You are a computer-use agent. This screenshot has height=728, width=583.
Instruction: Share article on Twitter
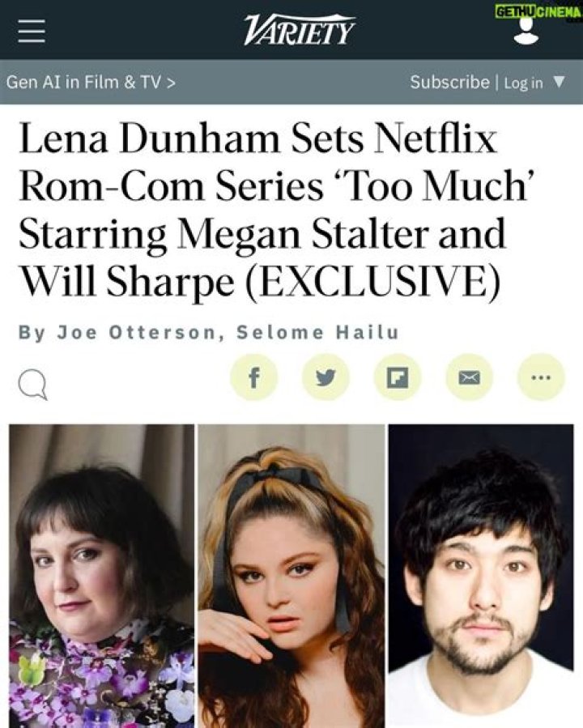(x=326, y=377)
